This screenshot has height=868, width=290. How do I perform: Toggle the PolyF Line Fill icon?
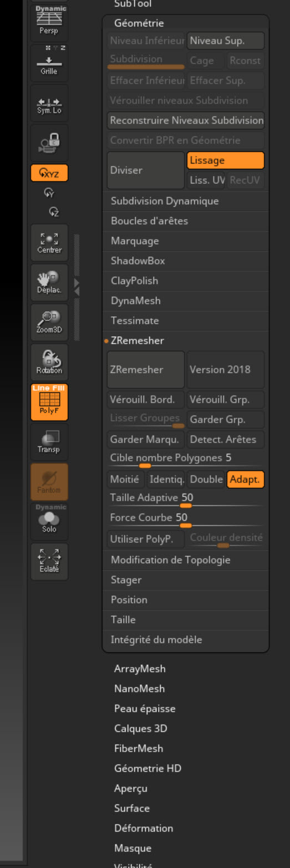(49, 402)
